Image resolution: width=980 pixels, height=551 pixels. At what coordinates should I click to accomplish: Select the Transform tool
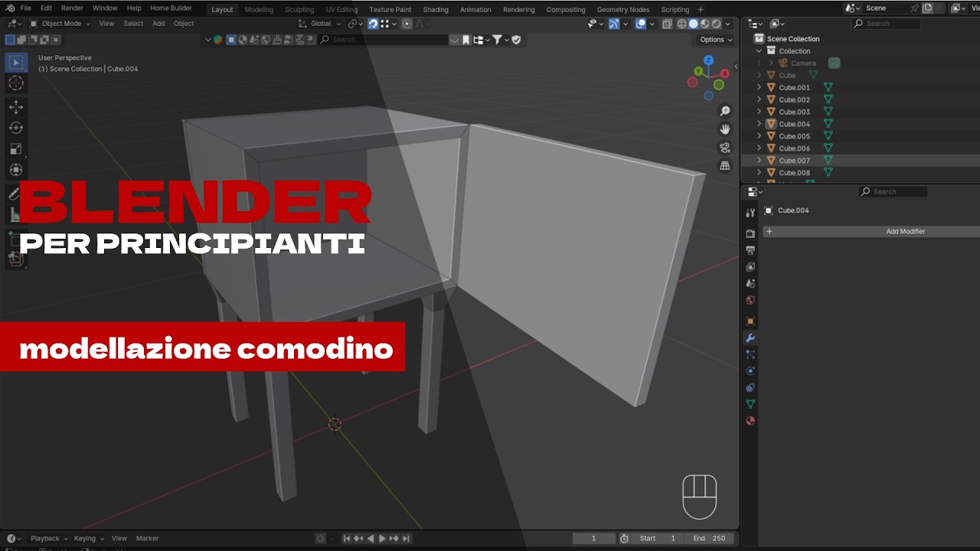pyautogui.click(x=16, y=169)
